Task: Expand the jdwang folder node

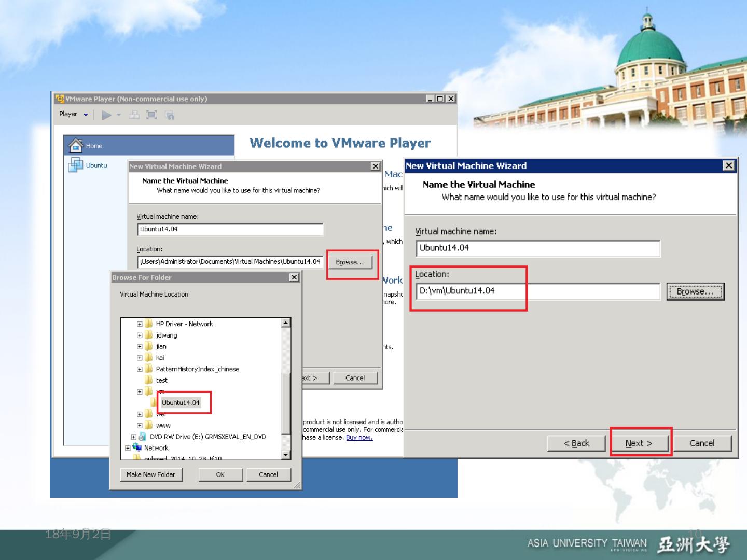Action: tap(140, 335)
